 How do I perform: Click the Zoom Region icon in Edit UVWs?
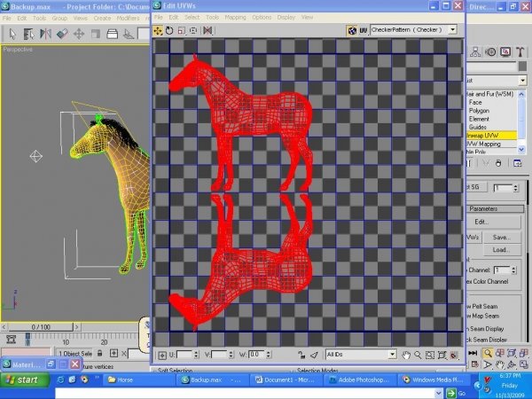point(429,356)
